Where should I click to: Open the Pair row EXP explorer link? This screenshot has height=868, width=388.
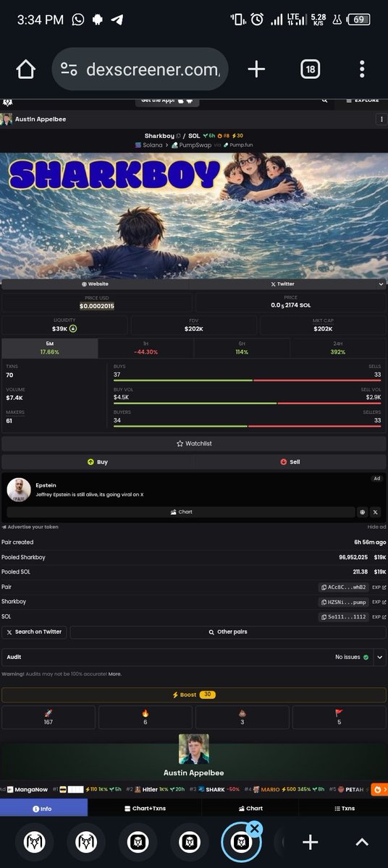[379, 587]
